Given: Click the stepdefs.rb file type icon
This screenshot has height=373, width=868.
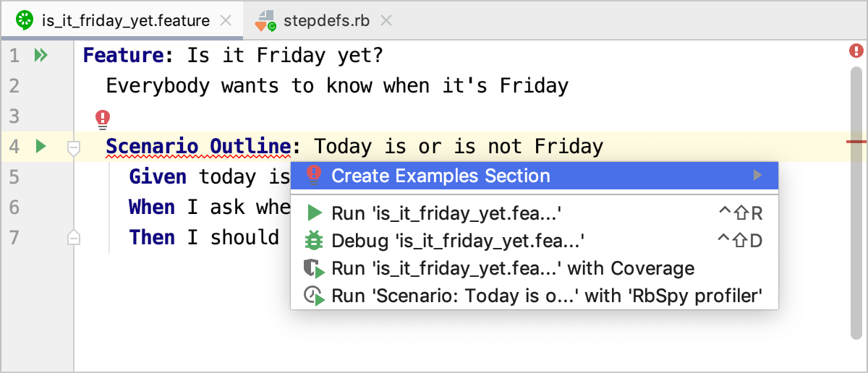Looking at the screenshot, I should point(265,21).
